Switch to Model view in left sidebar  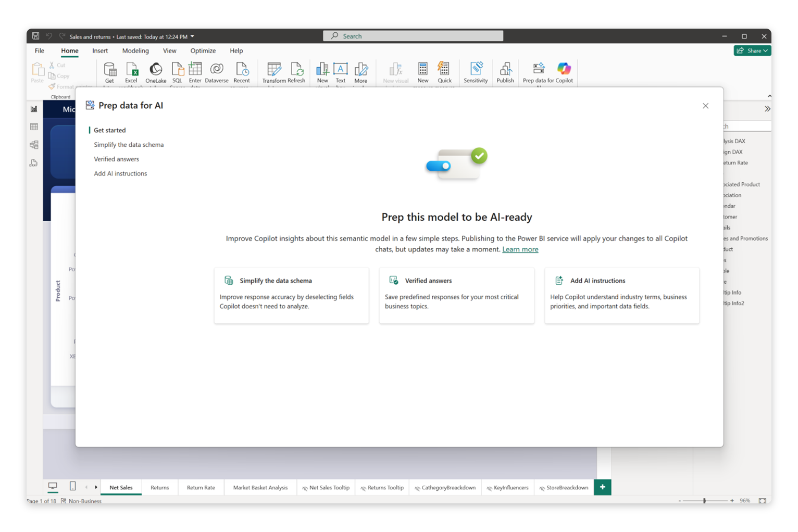(34, 145)
